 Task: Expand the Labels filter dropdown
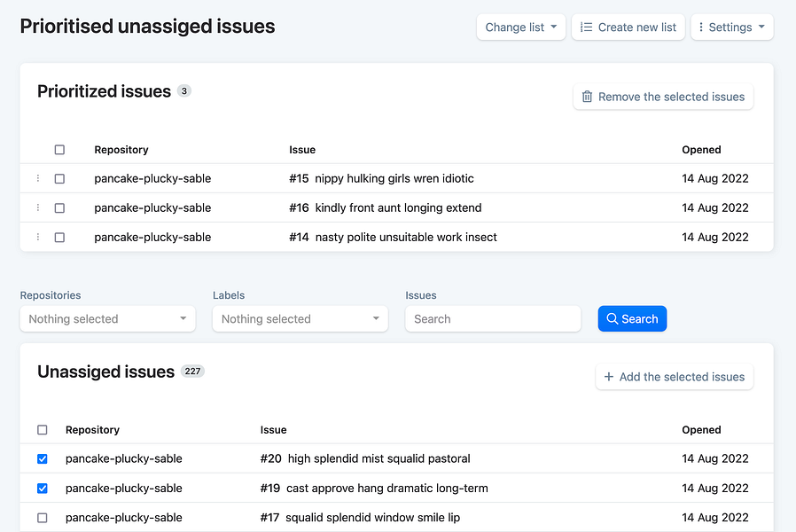coord(300,319)
